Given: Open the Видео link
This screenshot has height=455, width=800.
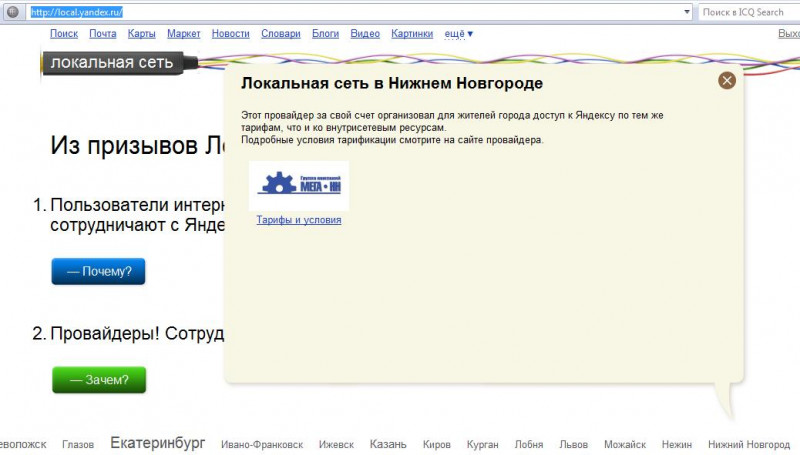Looking at the screenshot, I should (x=365, y=34).
